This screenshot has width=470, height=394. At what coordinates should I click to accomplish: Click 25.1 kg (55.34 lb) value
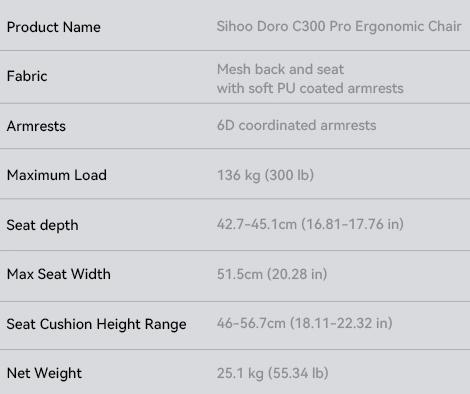[273, 373]
